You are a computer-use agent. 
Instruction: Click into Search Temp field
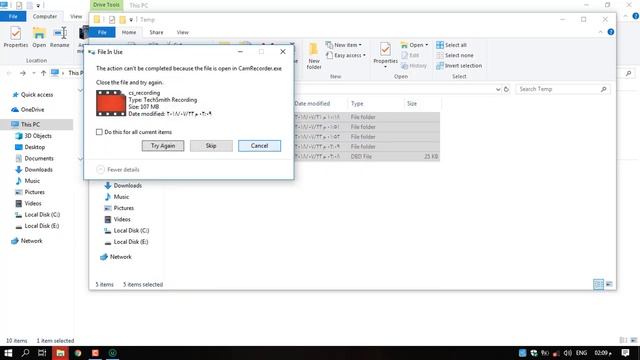pos(562,89)
